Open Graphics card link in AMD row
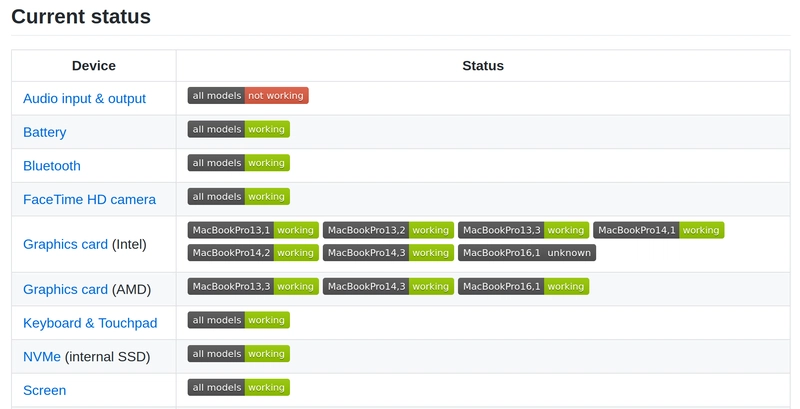 65,289
